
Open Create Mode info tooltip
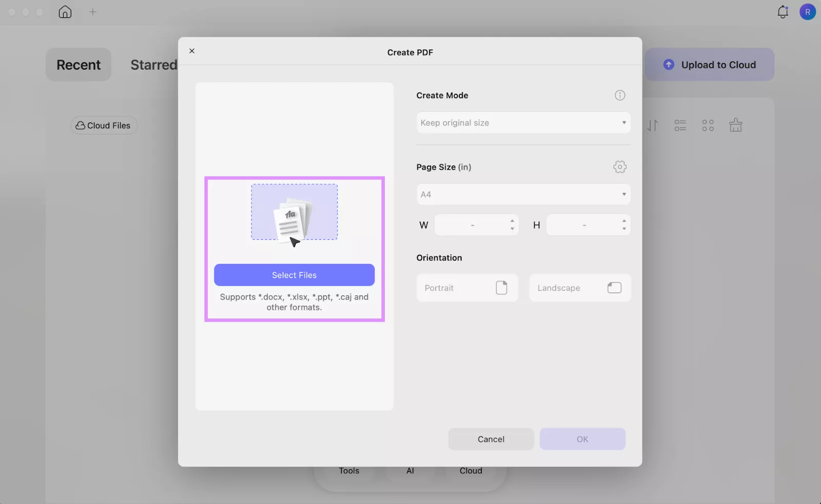620,95
